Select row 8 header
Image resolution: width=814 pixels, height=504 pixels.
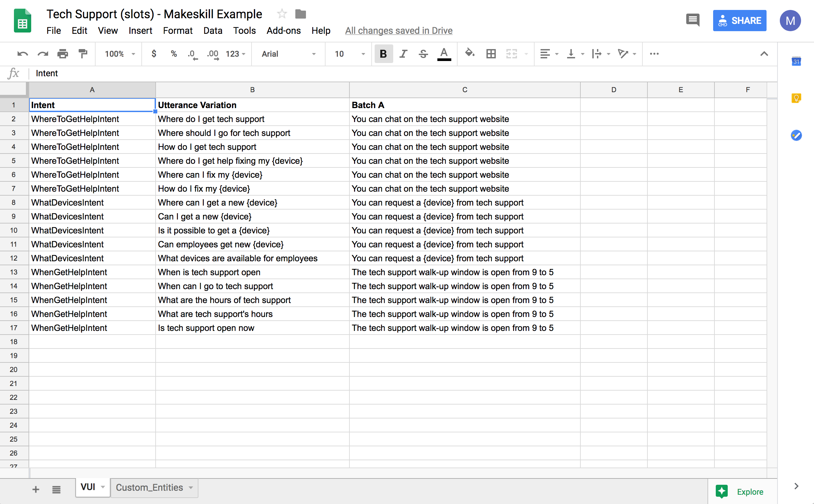[14, 203]
